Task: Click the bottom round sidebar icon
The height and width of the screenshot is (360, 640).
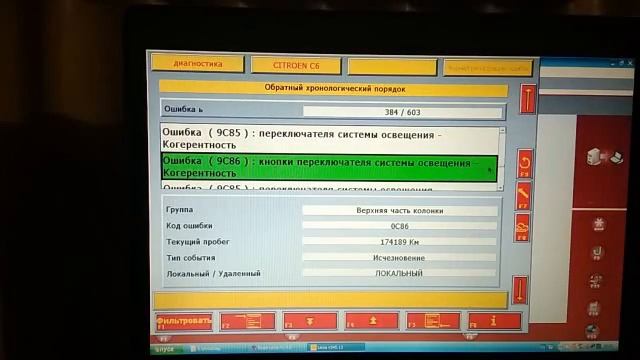Action: (x=592, y=331)
